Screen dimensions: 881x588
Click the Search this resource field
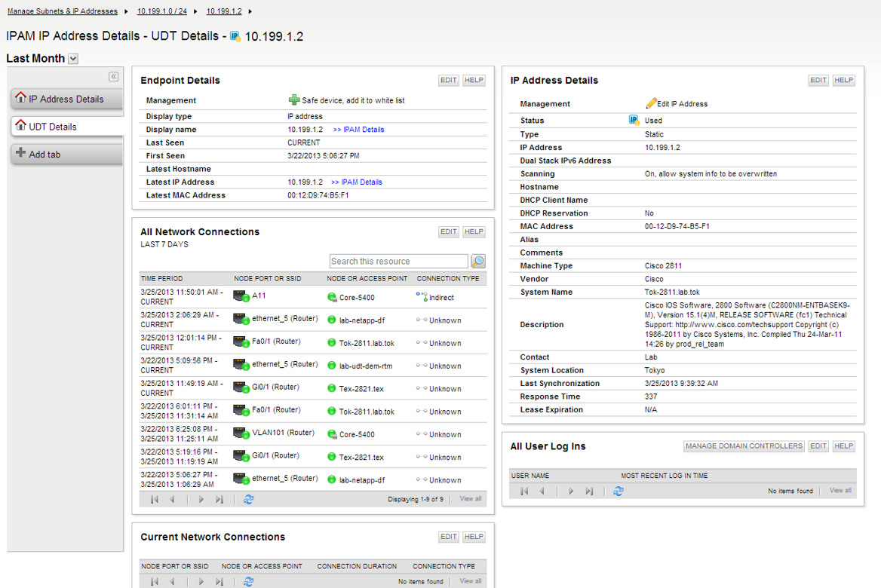click(398, 261)
